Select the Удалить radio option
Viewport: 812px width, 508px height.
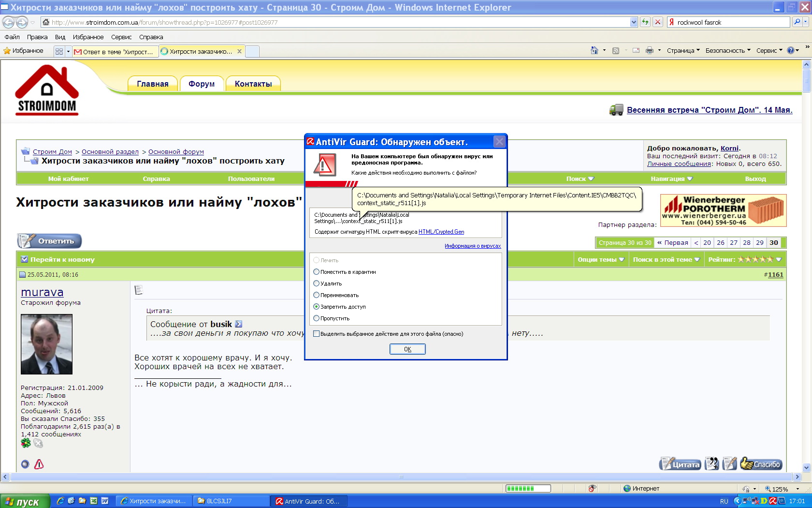(x=328, y=284)
